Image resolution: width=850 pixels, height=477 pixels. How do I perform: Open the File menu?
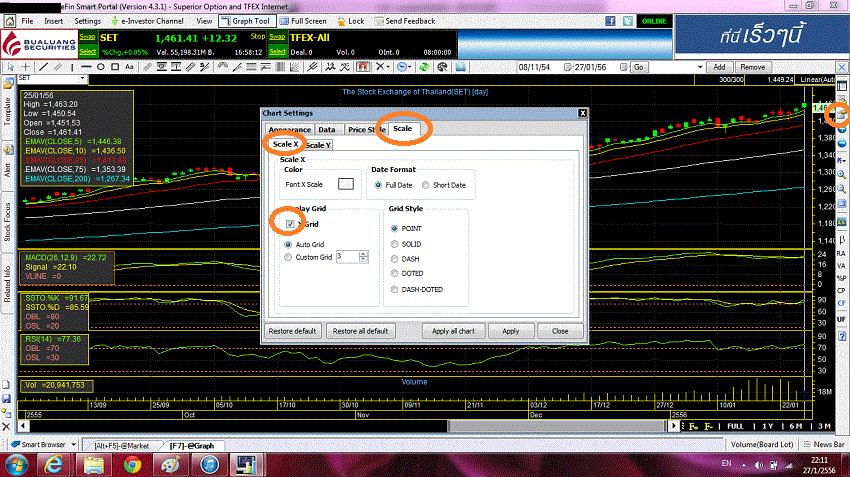point(27,21)
